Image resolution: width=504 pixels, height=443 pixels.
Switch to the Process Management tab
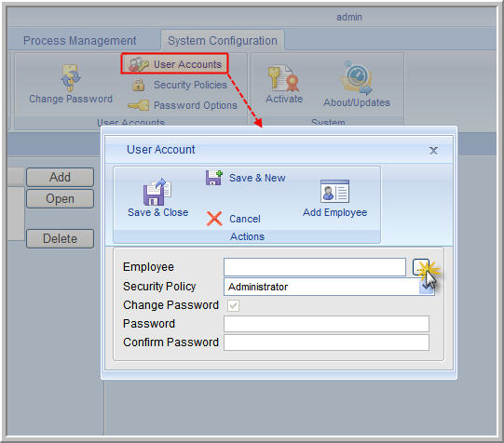[x=80, y=41]
